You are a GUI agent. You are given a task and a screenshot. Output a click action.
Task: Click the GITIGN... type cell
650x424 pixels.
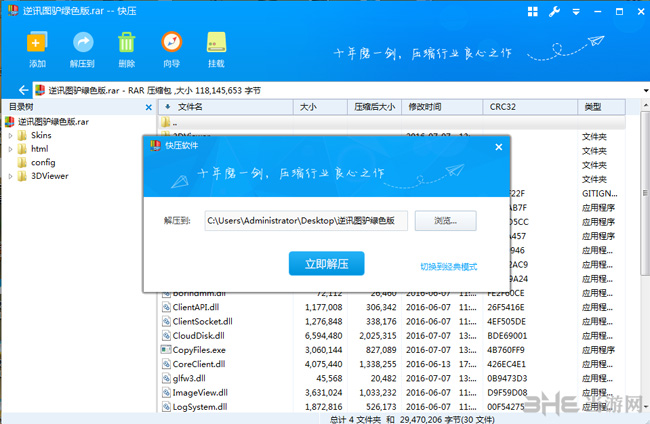click(599, 194)
